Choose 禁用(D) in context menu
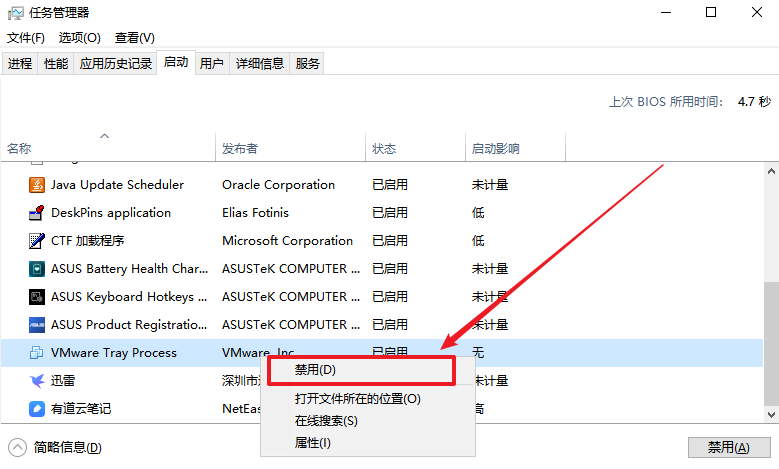Screen dimensions: 779x469 tap(316, 370)
